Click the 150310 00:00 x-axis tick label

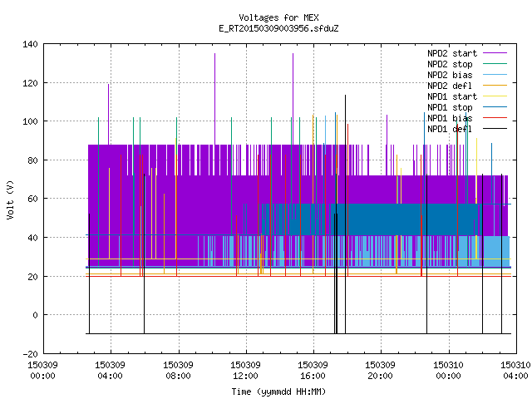coord(448,371)
